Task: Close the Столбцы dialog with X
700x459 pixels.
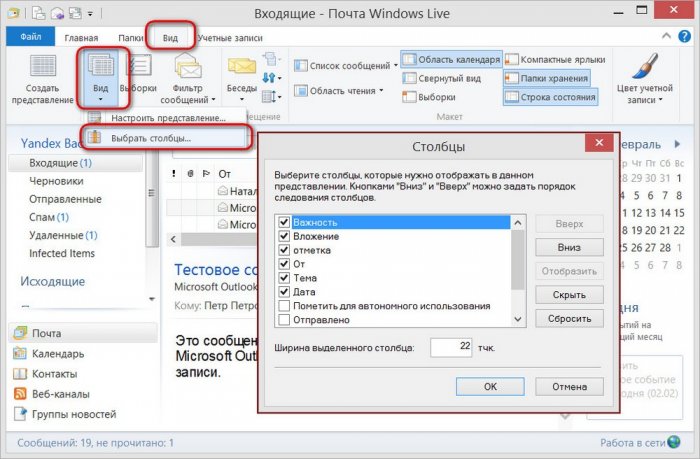Action: click(x=599, y=143)
